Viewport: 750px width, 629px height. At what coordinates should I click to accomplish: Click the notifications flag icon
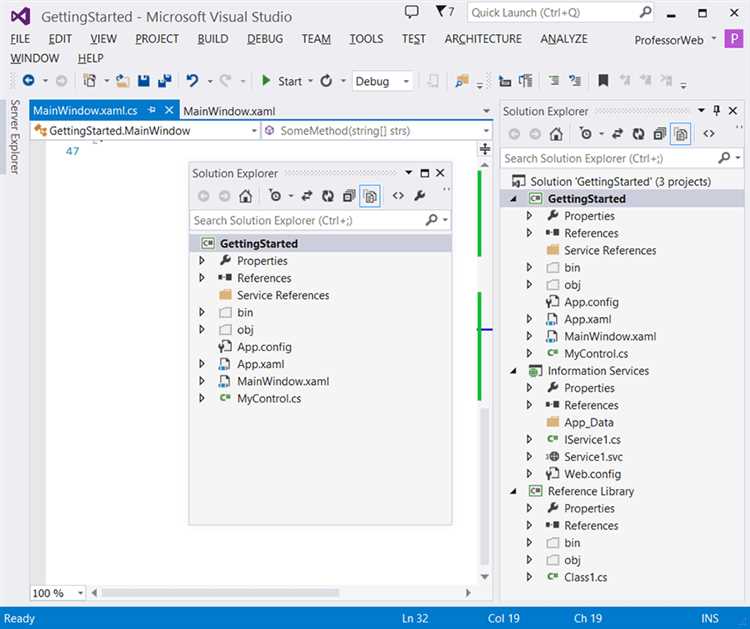440,11
